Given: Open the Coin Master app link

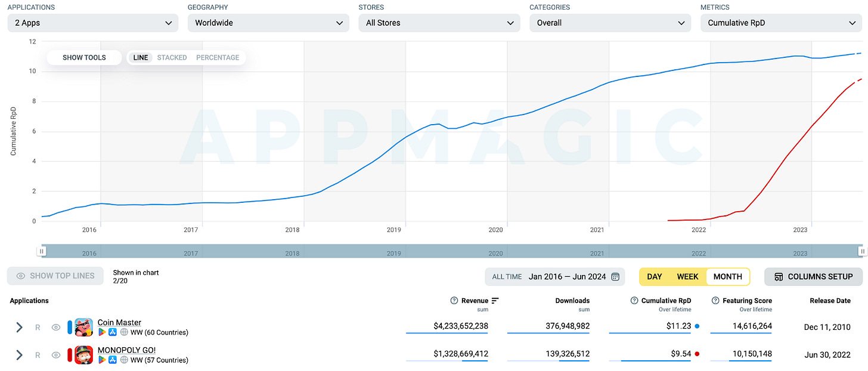Looking at the screenshot, I should point(119,323).
